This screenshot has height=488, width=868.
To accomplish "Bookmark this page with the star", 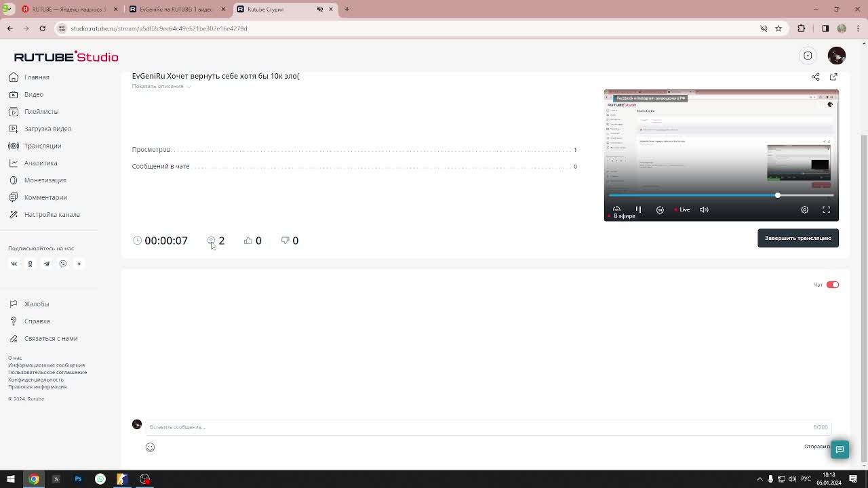I will pyautogui.click(x=778, y=28).
